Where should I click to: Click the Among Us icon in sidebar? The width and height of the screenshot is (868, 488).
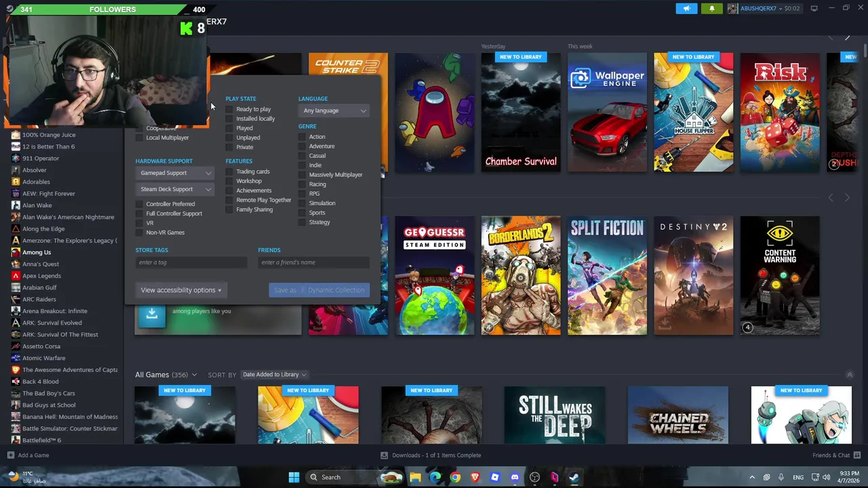point(16,252)
